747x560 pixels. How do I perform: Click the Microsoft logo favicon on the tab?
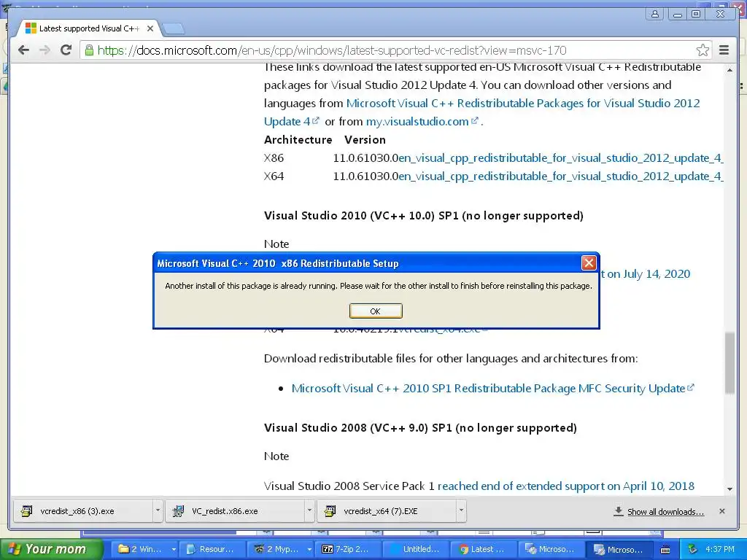pyautogui.click(x=31, y=28)
